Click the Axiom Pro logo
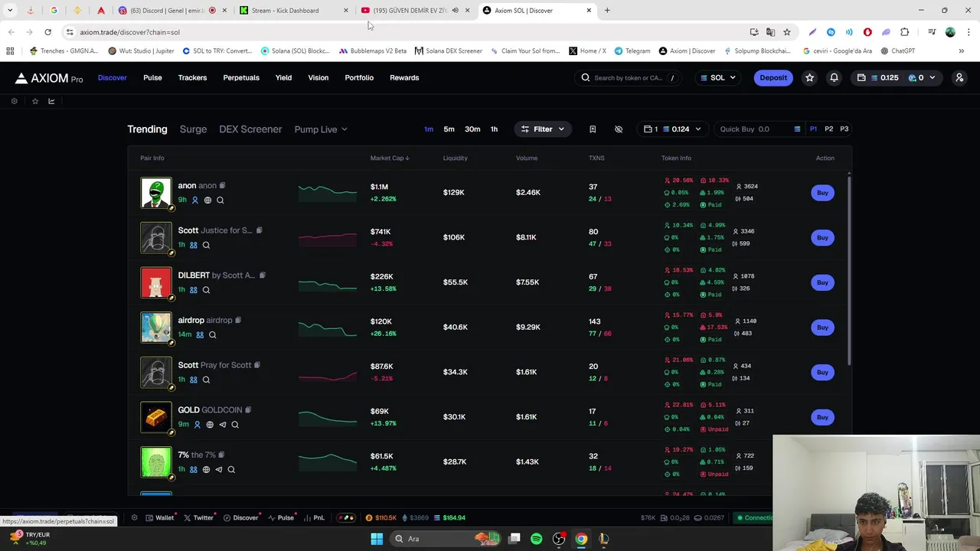The width and height of the screenshot is (980, 551). 49,78
